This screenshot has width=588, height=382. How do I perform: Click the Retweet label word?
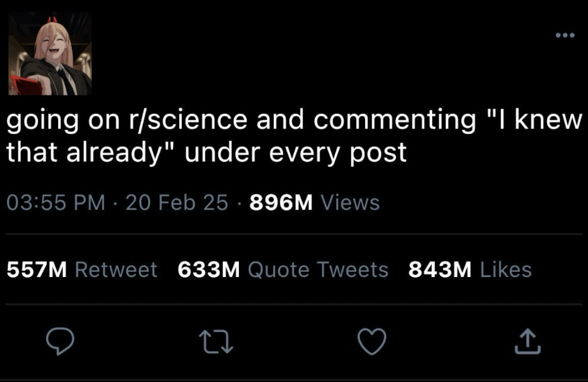point(116,270)
